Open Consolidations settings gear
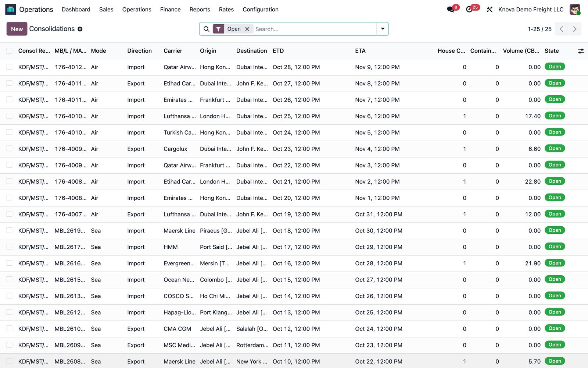Screen dimensions: 588x368 pos(80,29)
